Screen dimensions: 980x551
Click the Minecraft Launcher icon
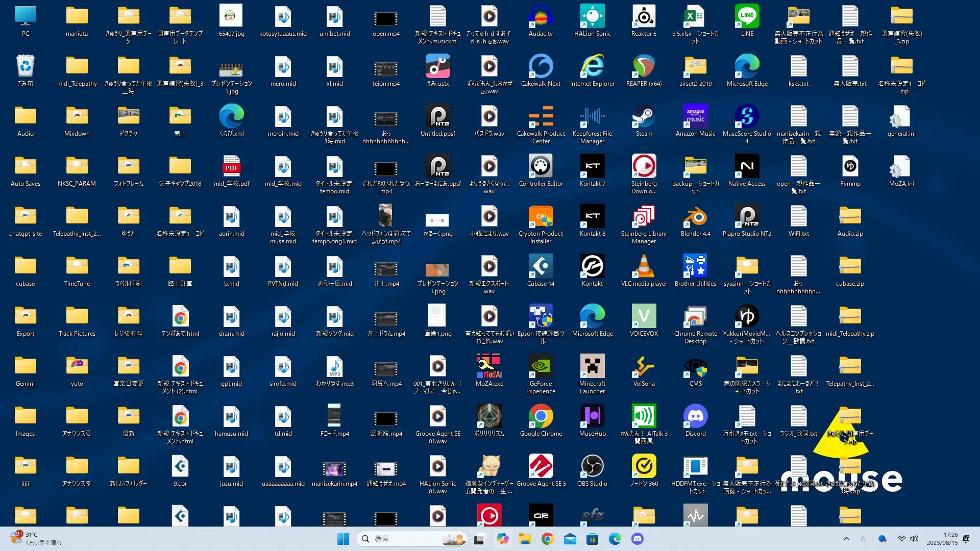click(592, 368)
